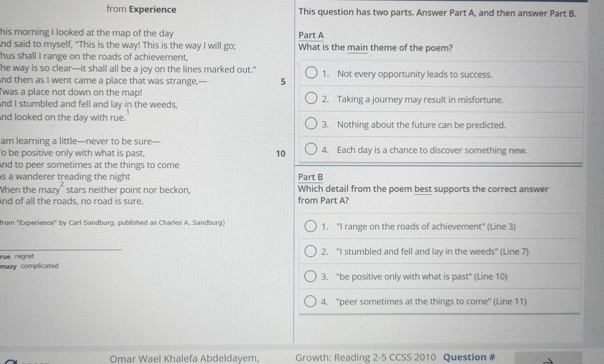
Task: Click the next arrow button at the bottom right
Action: tap(548, 360)
